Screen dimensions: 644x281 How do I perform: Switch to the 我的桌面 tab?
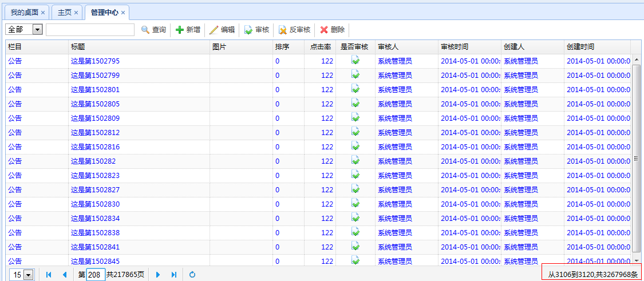[x=26, y=13]
